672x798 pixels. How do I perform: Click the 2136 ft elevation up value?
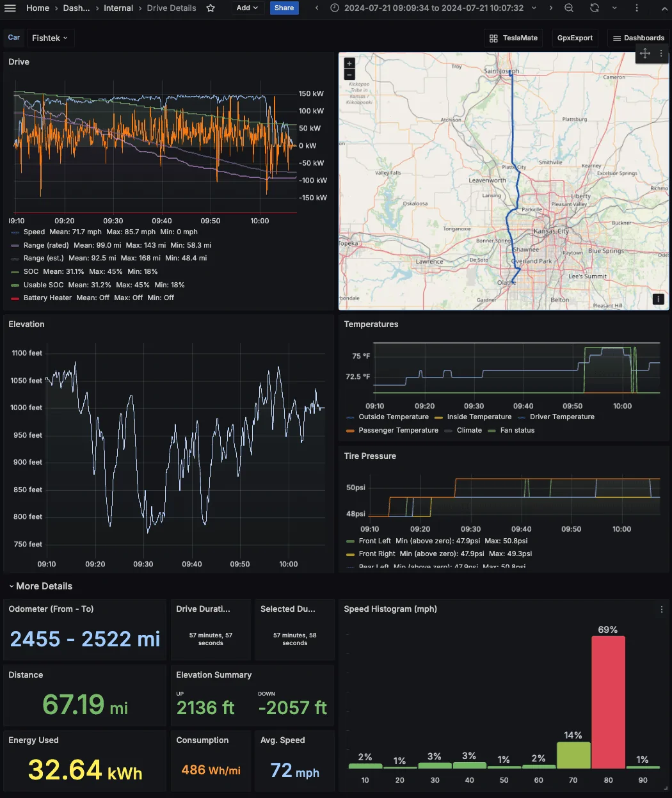tap(205, 708)
